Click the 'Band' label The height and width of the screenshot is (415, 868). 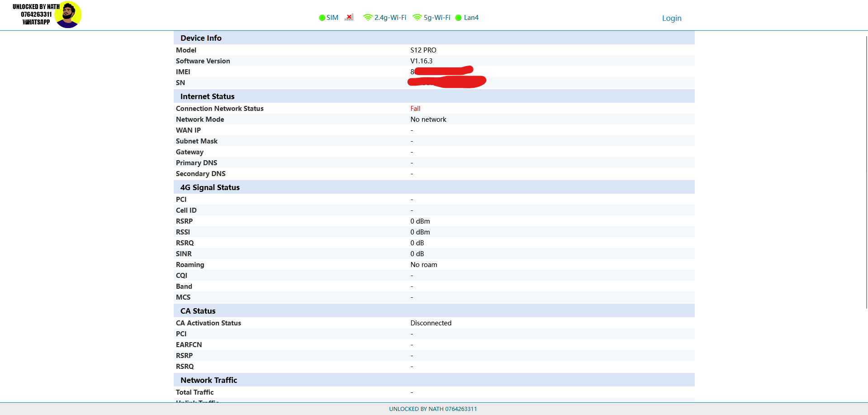click(184, 286)
